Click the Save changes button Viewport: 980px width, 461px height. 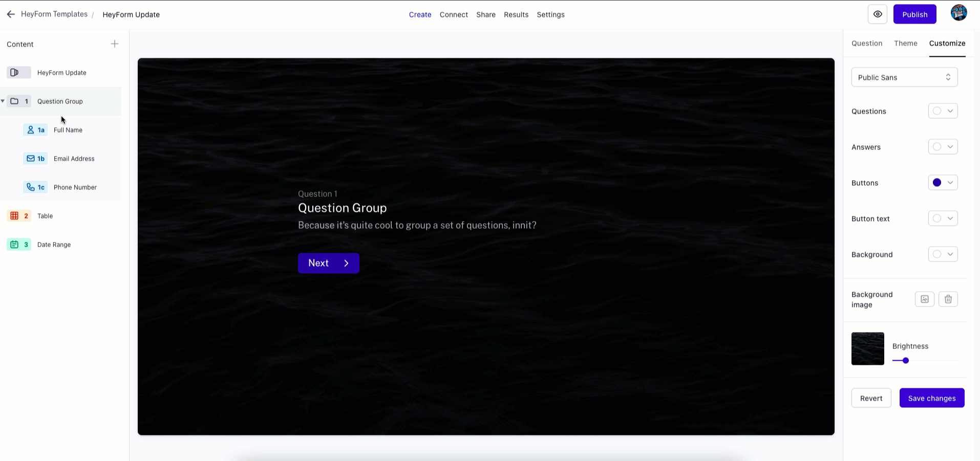point(932,398)
